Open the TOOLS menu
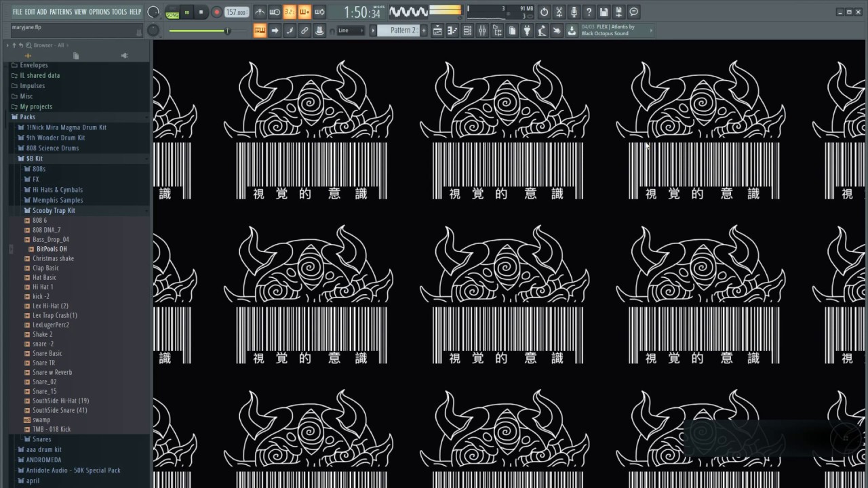Image resolution: width=868 pixels, height=488 pixels. click(119, 12)
